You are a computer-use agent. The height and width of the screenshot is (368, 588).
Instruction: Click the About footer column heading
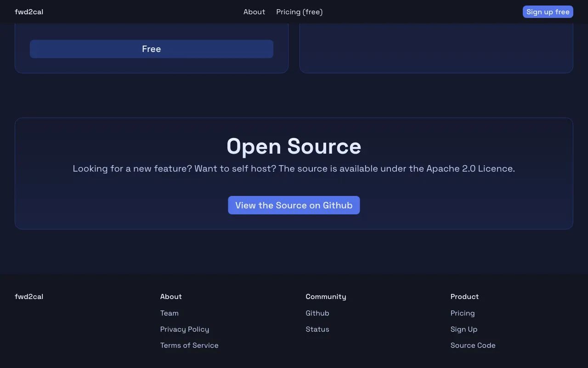(171, 297)
